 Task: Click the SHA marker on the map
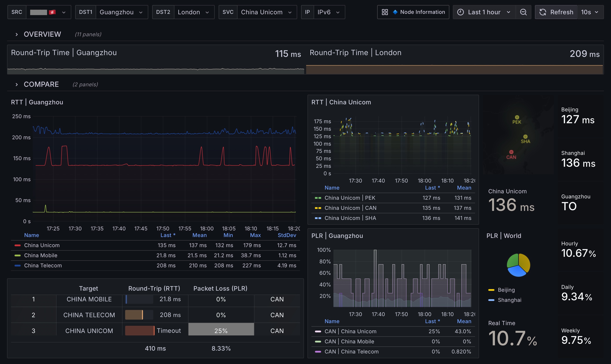525,137
